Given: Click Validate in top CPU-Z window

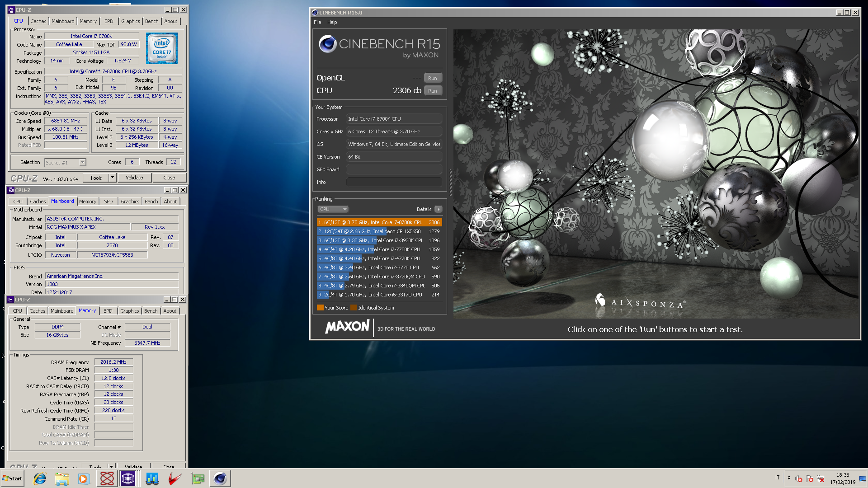Looking at the screenshot, I should click(x=134, y=178).
